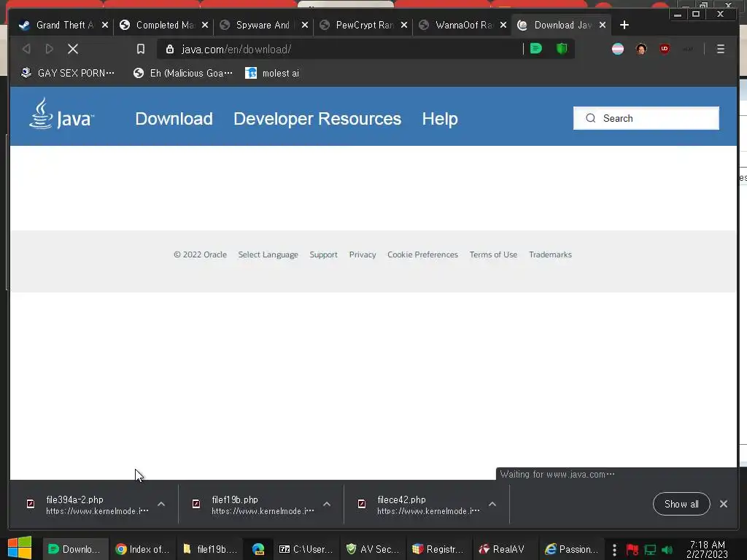
Task: Close the Grand Theft tab
Action: 105,25
